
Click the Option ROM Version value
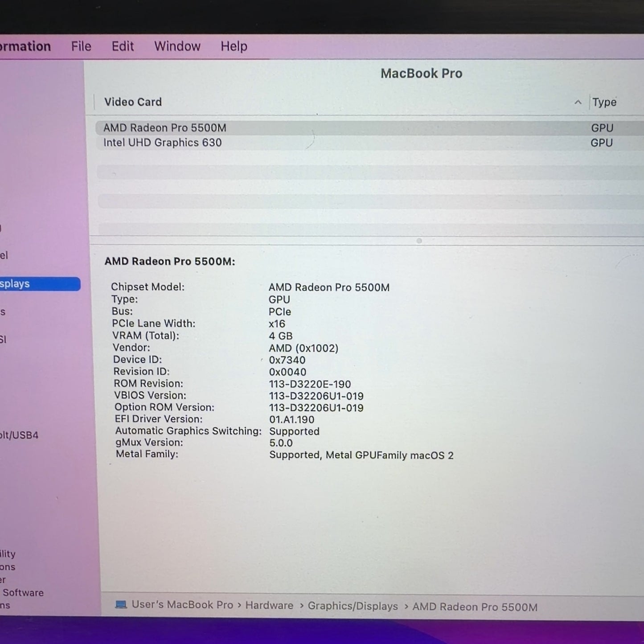(x=316, y=408)
